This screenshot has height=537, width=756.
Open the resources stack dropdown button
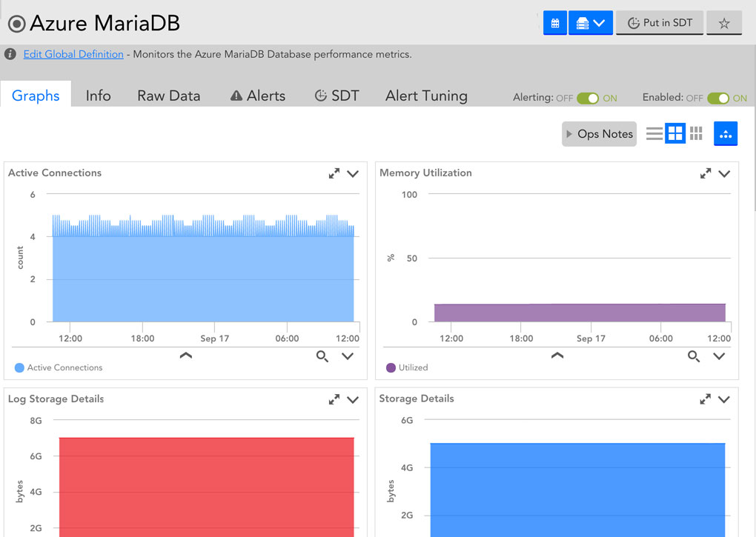tap(591, 23)
